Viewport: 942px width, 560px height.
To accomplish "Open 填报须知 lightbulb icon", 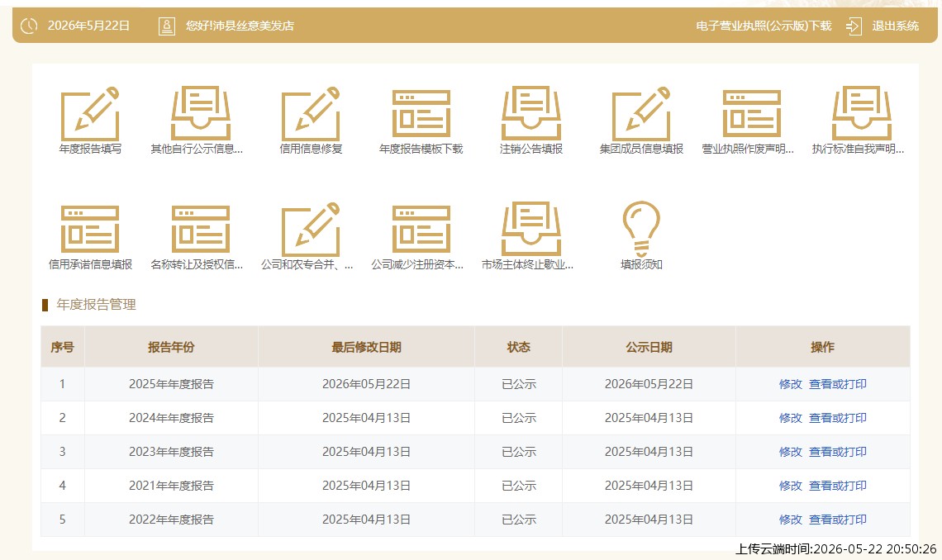I will tap(641, 230).
